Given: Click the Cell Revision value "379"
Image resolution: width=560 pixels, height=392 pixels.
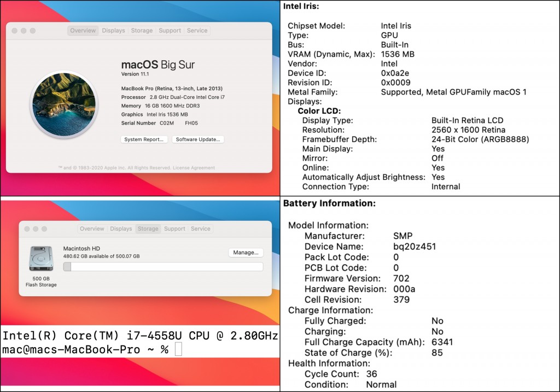Looking at the screenshot, I should [x=401, y=300].
